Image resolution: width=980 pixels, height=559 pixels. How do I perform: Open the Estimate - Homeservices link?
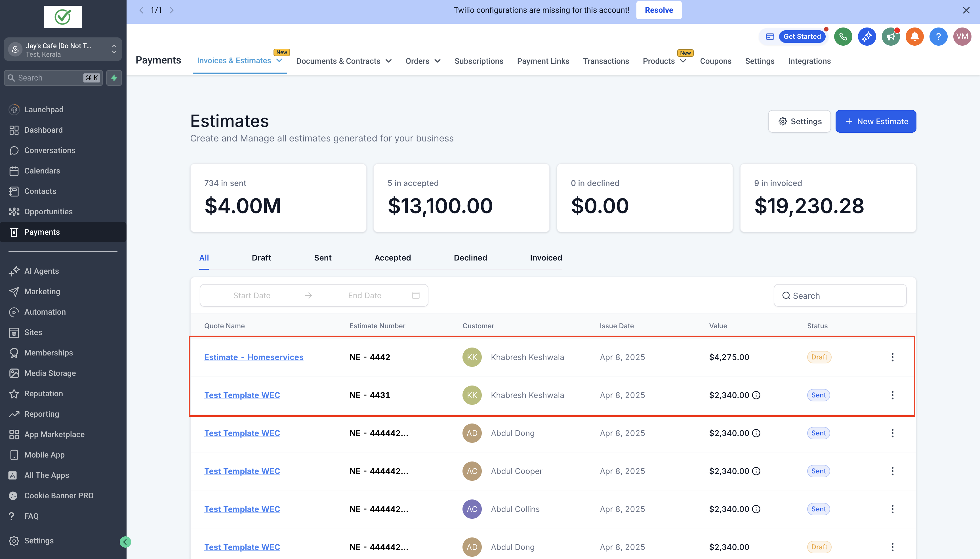(x=254, y=357)
